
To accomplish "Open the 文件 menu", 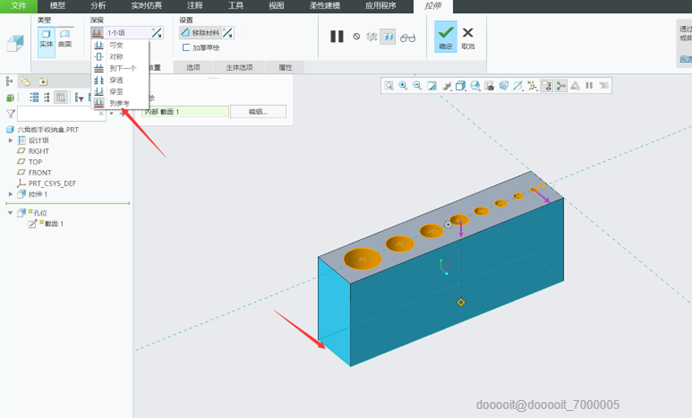I will pos(19,6).
